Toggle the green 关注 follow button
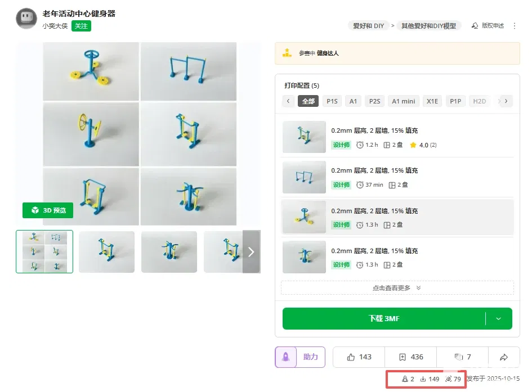Viewport: 532px width, 392px height. (81, 26)
